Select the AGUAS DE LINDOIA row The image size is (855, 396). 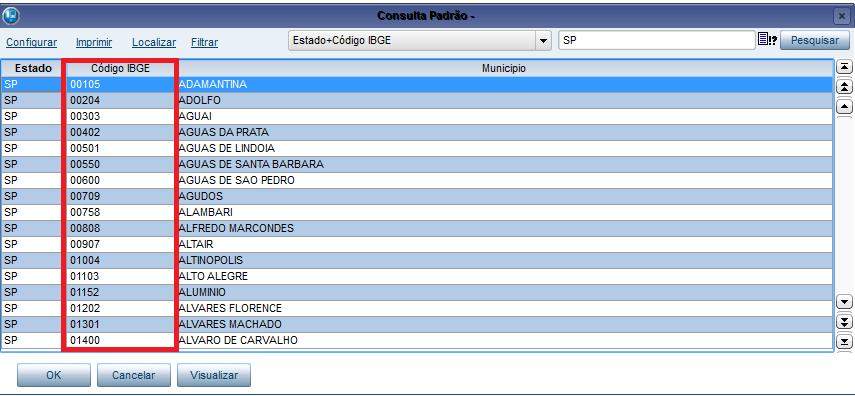tap(417, 148)
